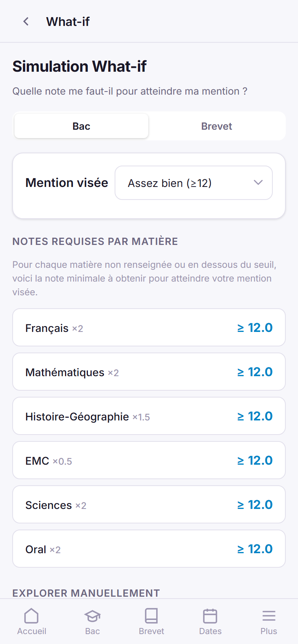Click the dropdown chevron beside Assez bien
Image resolution: width=298 pixels, height=644 pixels.
(x=258, y=182)
